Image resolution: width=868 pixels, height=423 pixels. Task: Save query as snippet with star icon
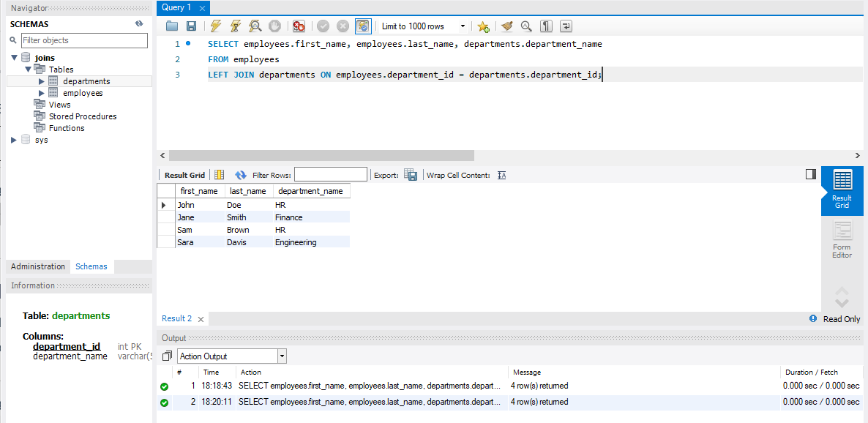(x=483, y=26)
